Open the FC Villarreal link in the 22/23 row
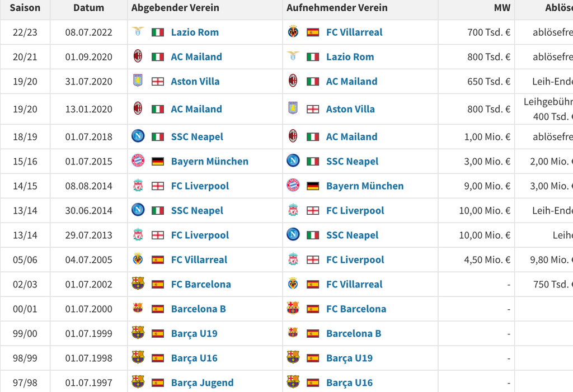The image size is (573, 392). [x=354, y=32]
